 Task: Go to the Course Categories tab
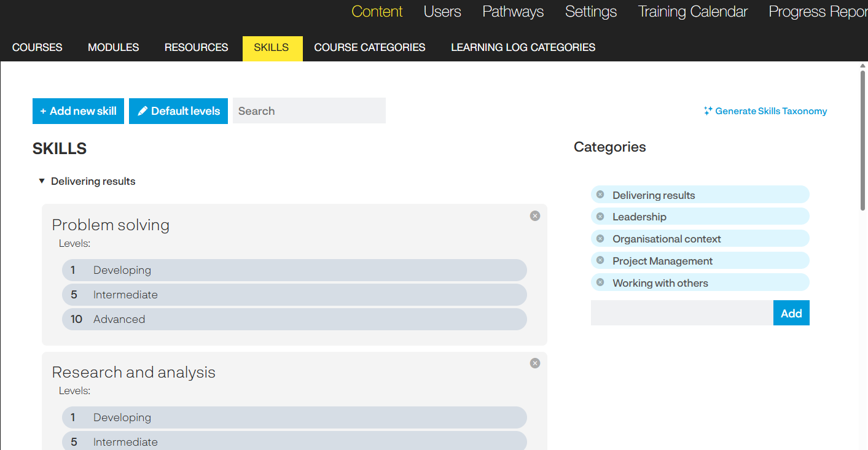[x=370, y=47]
